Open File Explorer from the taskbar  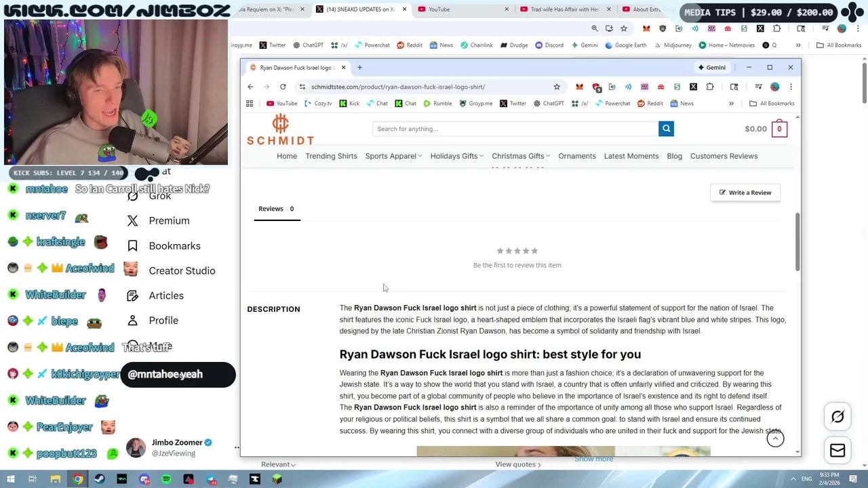pyautogui.click(x=56, y=479)
